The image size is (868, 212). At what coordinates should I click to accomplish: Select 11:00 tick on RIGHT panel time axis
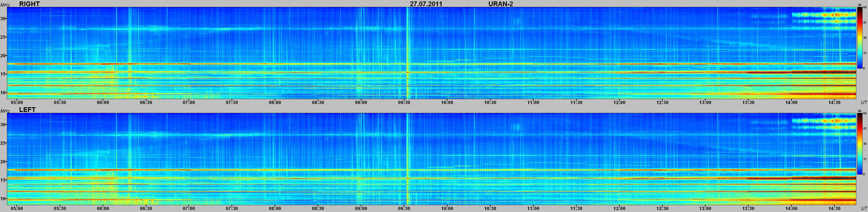point(533,102)
